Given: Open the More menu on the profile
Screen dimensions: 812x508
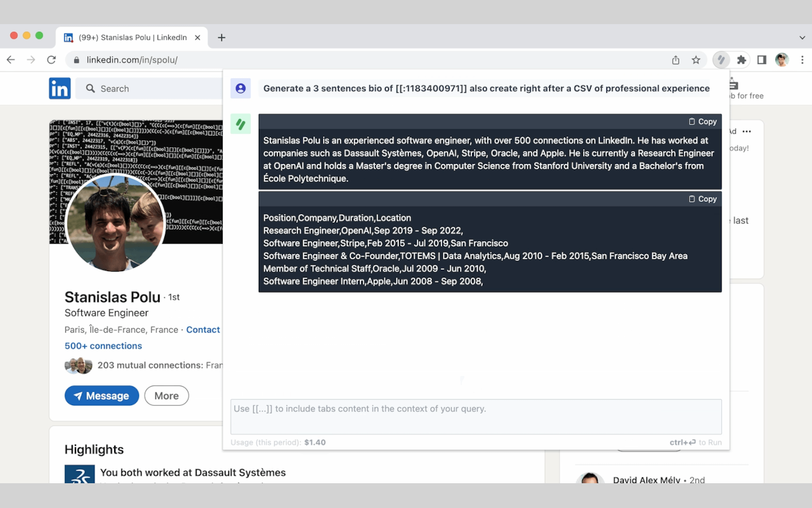Looking at the screenshot, I should (166, 396).
